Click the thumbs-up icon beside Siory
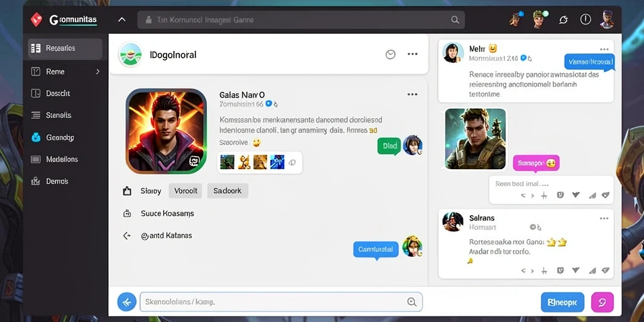Screen dimensions: 644x322 point(127,191)
